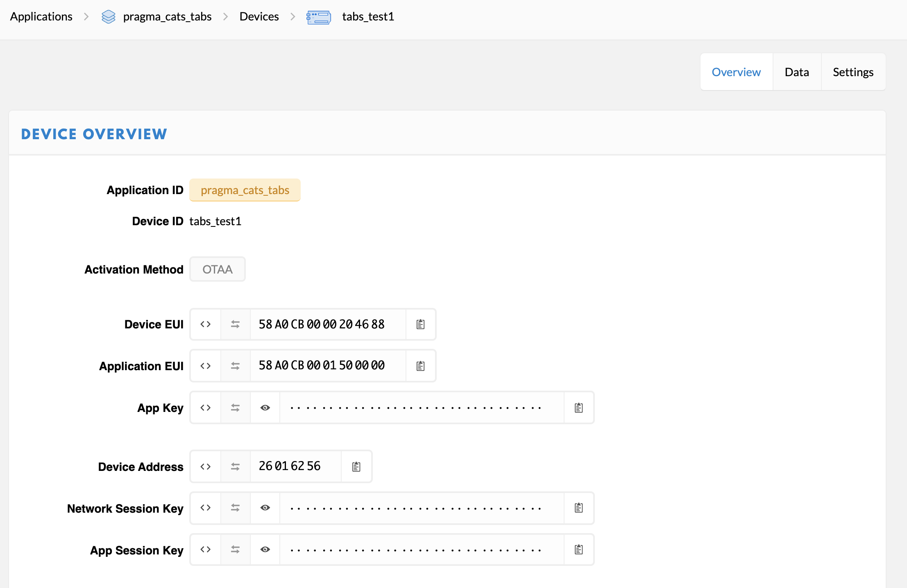Copy the Network Session Key to clipboard
Image resolution: width=907 pixels, height=588 pixels.
[578, 508]
